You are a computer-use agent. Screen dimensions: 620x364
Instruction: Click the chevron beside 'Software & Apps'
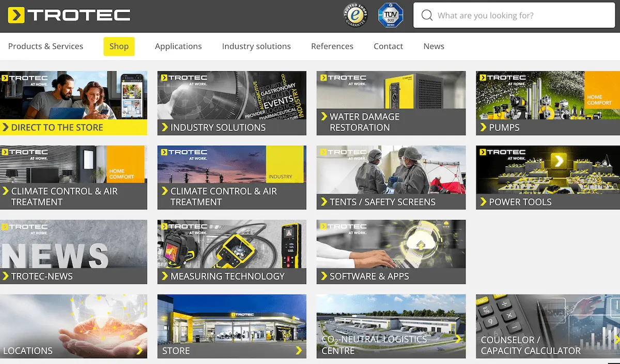pyautogui.click(x=324, y=276)
